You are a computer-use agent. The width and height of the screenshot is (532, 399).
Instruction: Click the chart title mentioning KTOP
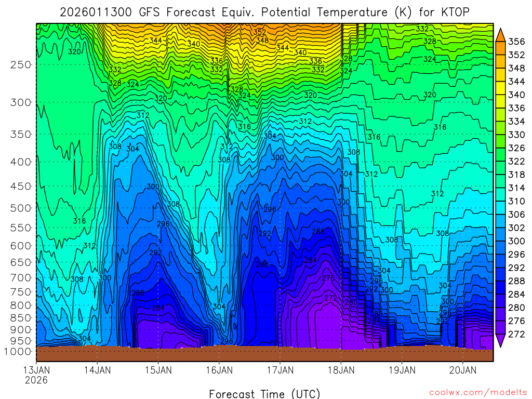click(x=264, y=12)
